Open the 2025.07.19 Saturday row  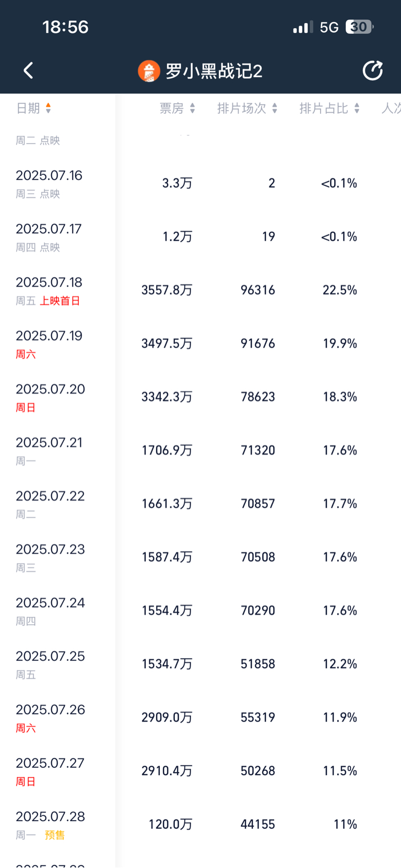tap(200, 343)
